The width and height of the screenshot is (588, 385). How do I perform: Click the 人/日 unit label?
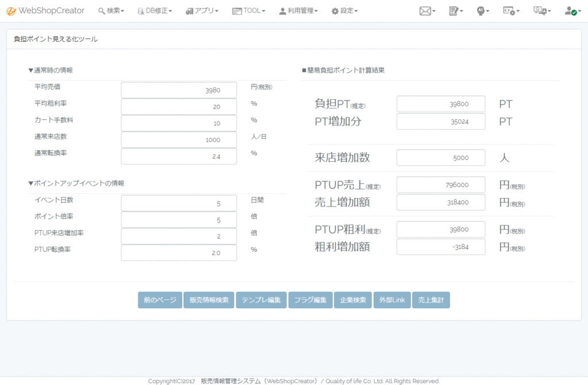[258, 137]
